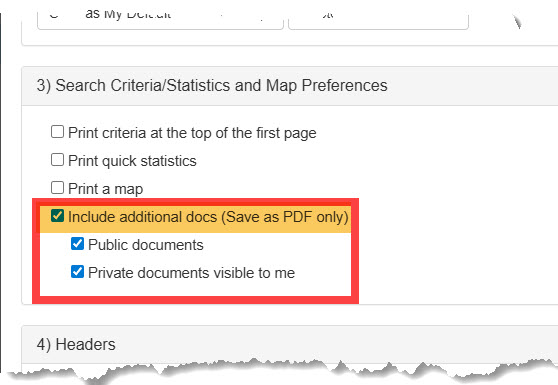Click the 'Print a map' label text
This screenshot has width=558, height=385.
pyautogui.click(x=105, y=189)
